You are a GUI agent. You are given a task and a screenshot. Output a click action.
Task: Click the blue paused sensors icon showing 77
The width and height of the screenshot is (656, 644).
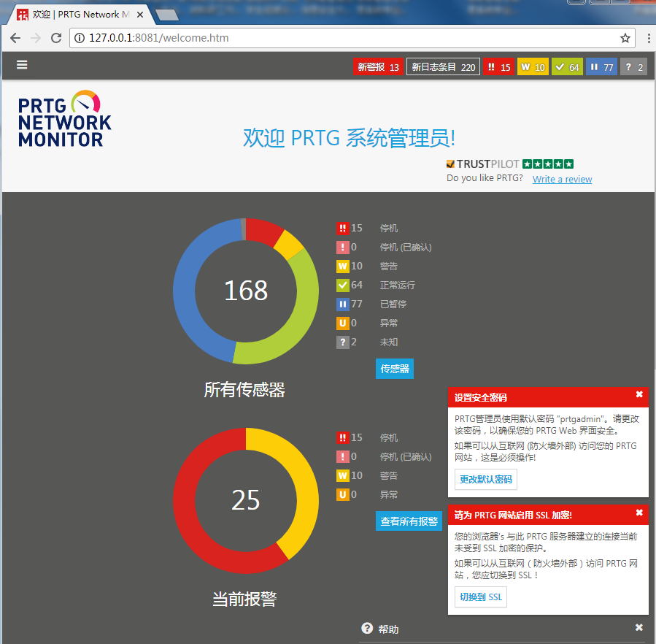pyautogui.click(x=601, y=66)
